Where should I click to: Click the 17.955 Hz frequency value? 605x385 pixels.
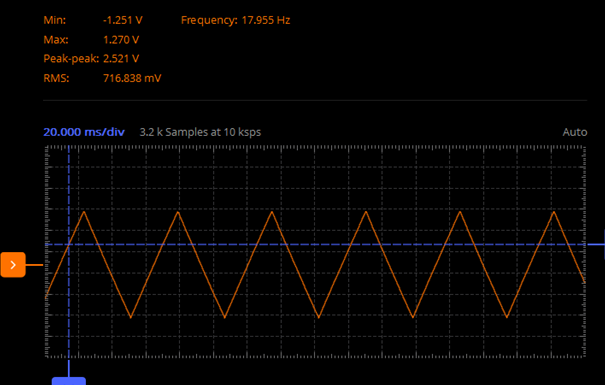tap(266, 20)
